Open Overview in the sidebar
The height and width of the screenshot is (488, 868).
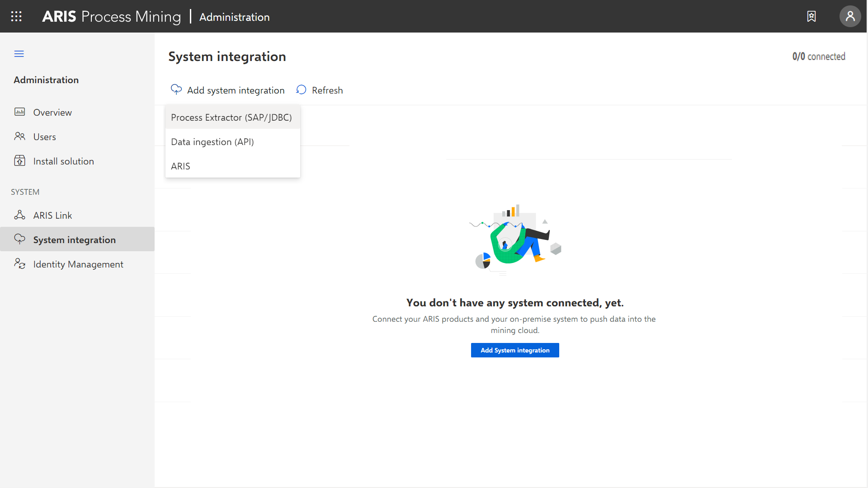tap(77, 112)
